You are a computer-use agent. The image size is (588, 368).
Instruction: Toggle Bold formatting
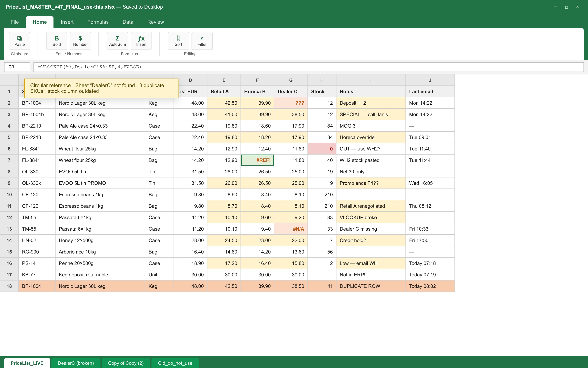[x=57, y=41]
